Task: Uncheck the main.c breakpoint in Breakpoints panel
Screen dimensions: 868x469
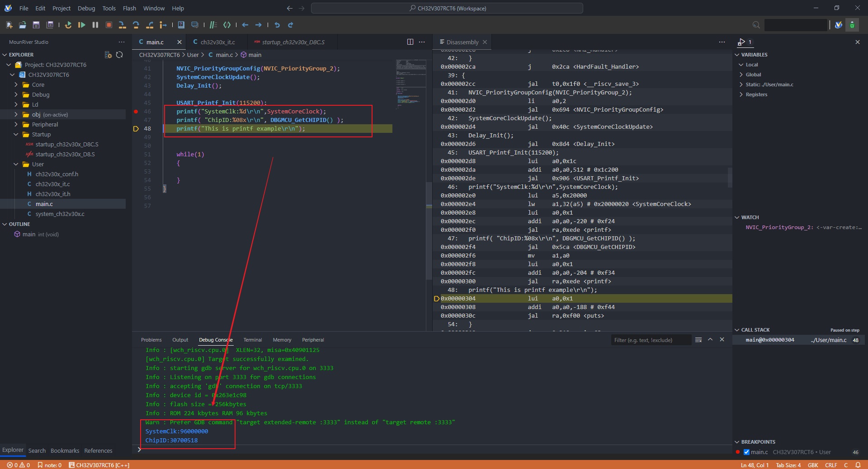Action: tap(747, 452)
